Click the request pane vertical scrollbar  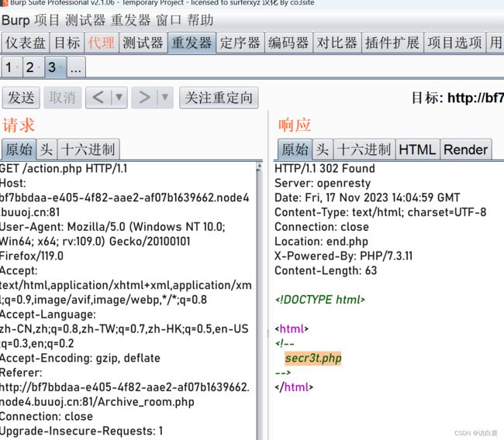[259, 301]
